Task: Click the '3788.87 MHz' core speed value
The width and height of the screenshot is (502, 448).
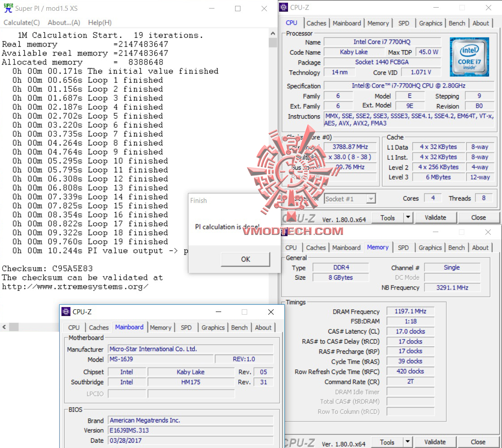Action: pyautogui.click(x=350, y=147)
